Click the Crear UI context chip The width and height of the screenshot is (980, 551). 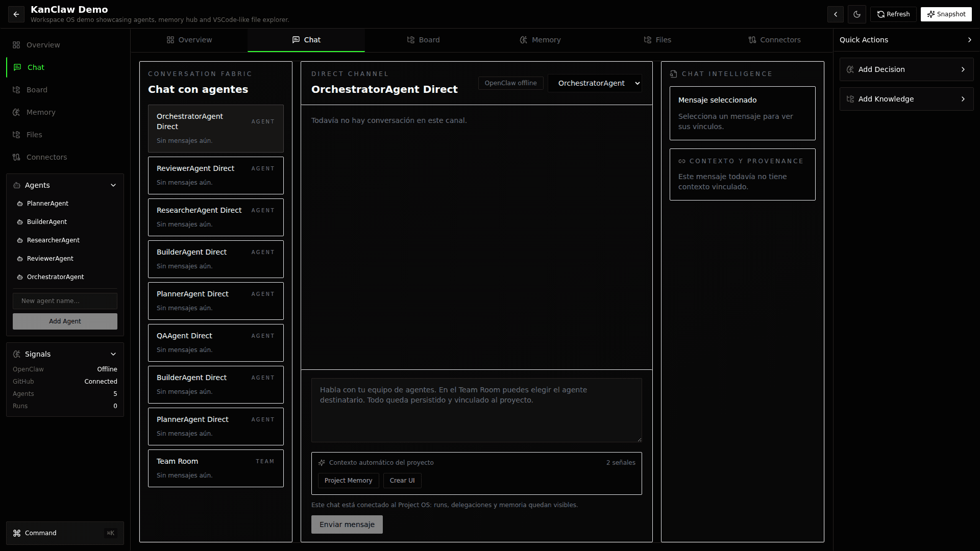[x=402, y=481]
